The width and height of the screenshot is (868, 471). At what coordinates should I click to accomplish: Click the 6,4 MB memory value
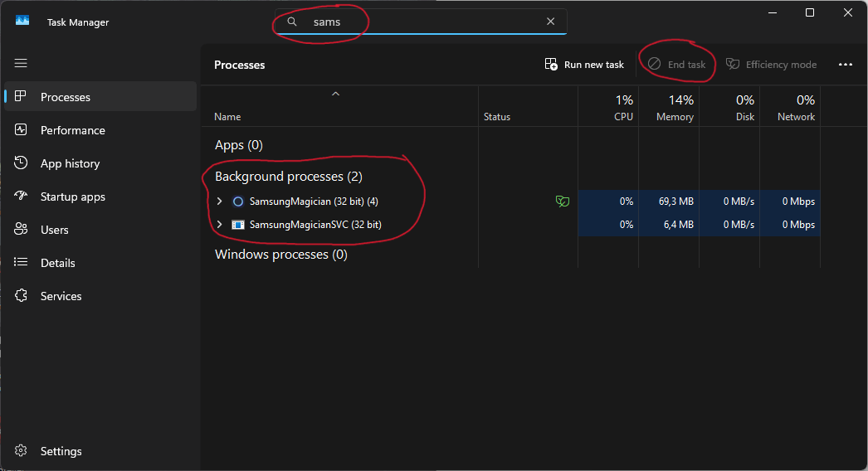[679, 225]
